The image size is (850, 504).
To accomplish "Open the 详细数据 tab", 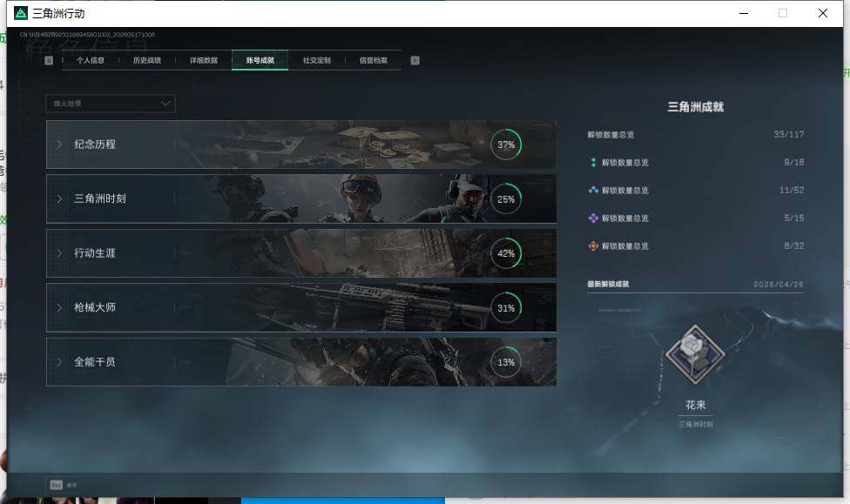I will [x=203, y=60].
